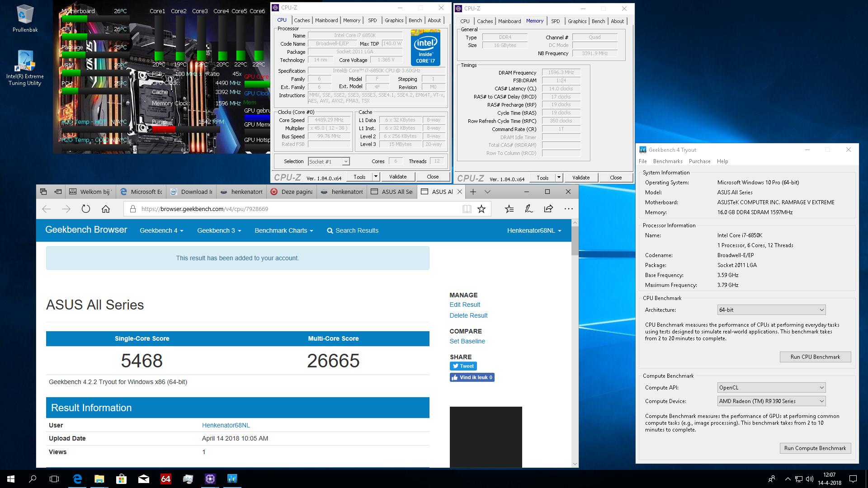Click the Edit Result link
868x488 pixels.
coord(464,305)
